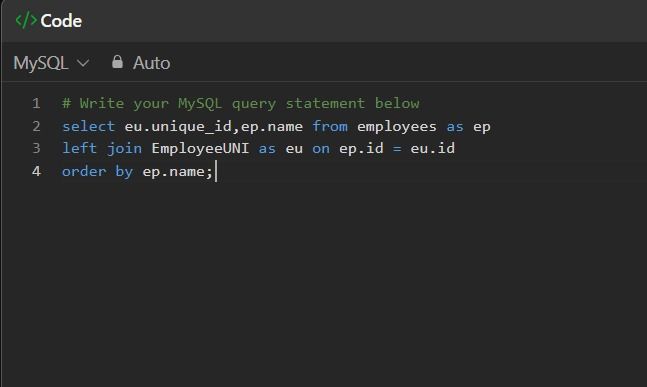Click the 'employees' table name
This screenshot has height=387, width=647.
[397, 127]
